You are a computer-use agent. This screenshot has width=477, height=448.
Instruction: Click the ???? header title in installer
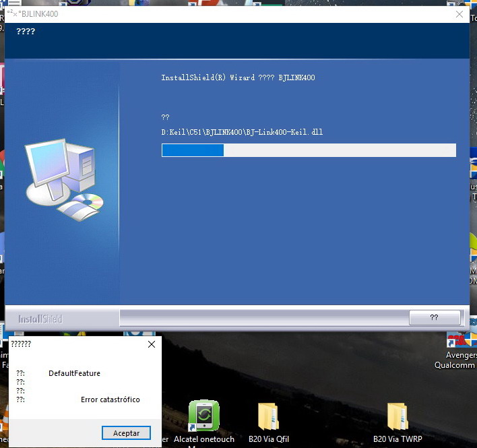tap(26, 32)
